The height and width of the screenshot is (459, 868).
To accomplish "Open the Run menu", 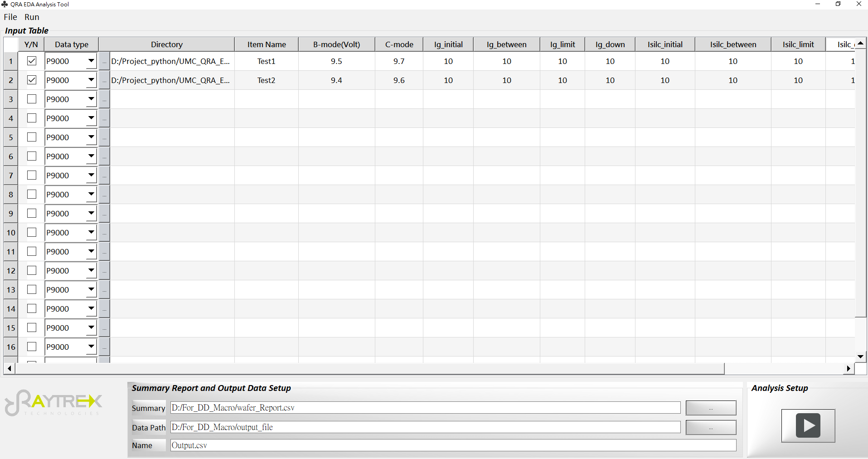I will click(x=32, y=17).
